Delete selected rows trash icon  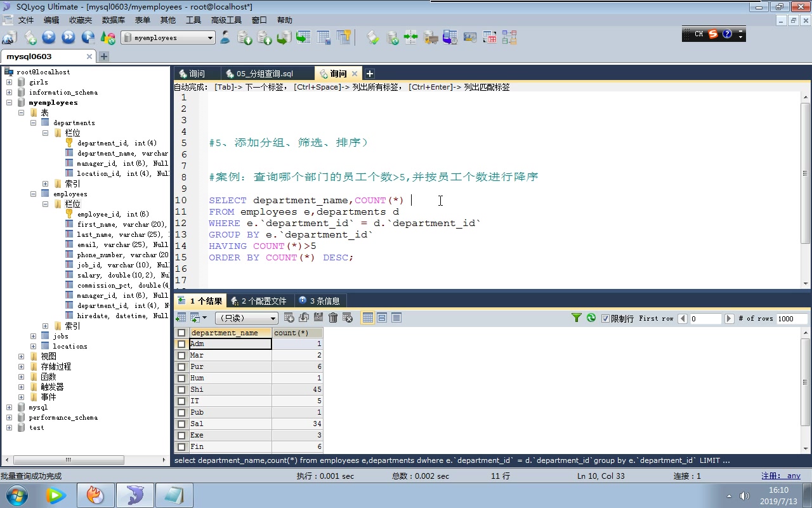click(333, 317)
